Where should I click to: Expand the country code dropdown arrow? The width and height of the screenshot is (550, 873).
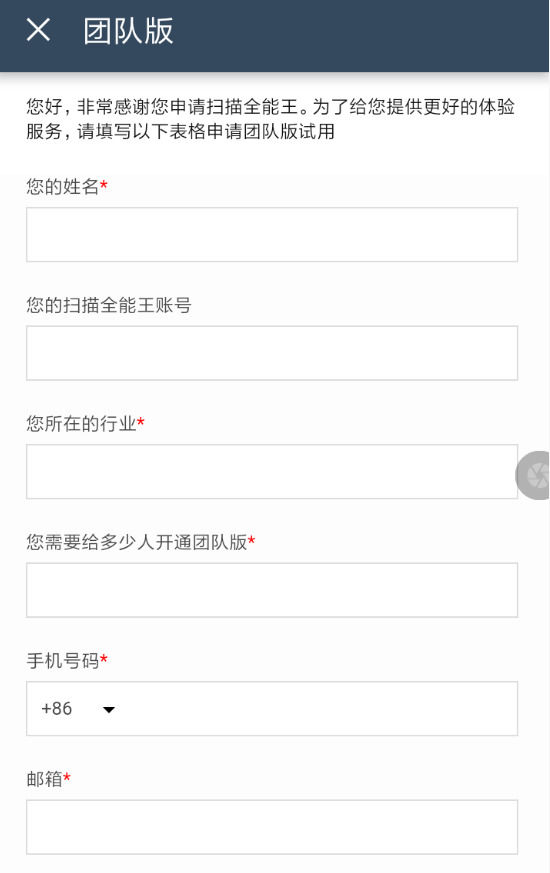coord(109,709)
